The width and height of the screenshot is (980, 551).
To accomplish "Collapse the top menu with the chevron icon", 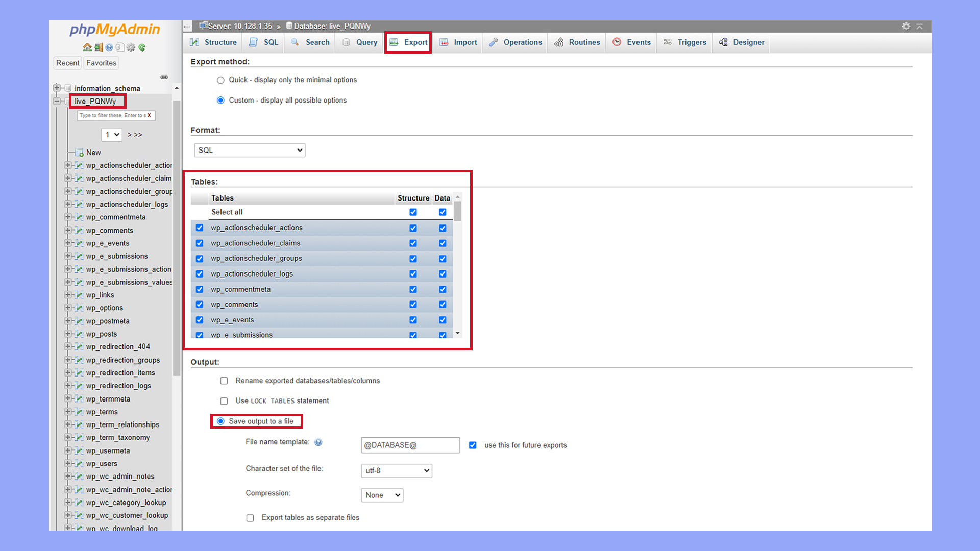I will click(920, 26).
